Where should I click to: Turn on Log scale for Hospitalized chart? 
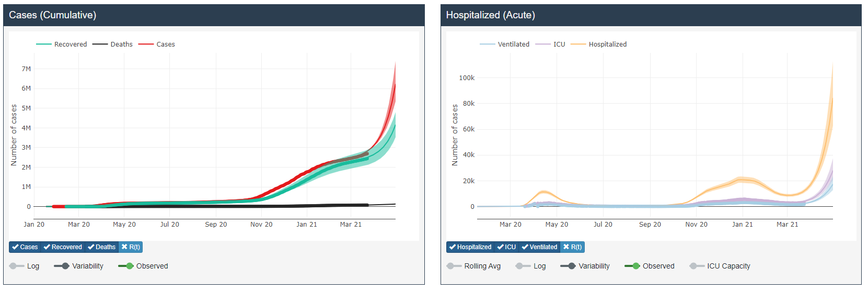point(523,266)
